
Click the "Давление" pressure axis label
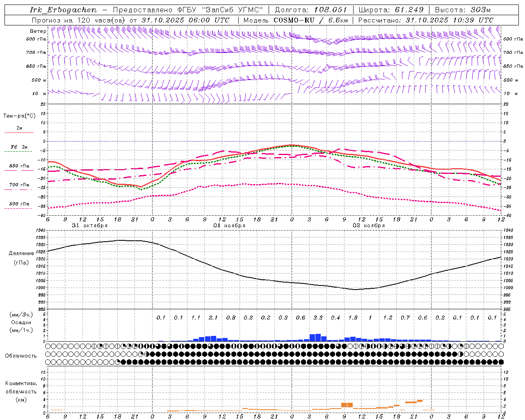click(21, 253)
